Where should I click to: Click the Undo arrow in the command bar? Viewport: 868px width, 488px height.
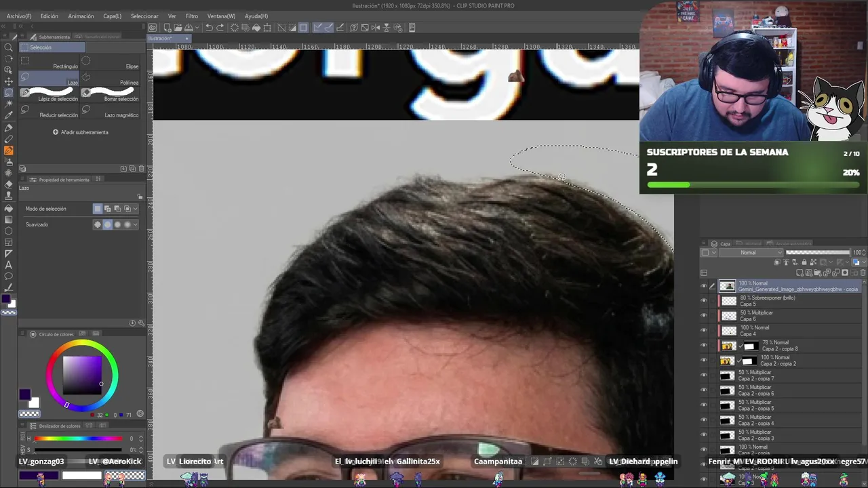click(209, 28)
